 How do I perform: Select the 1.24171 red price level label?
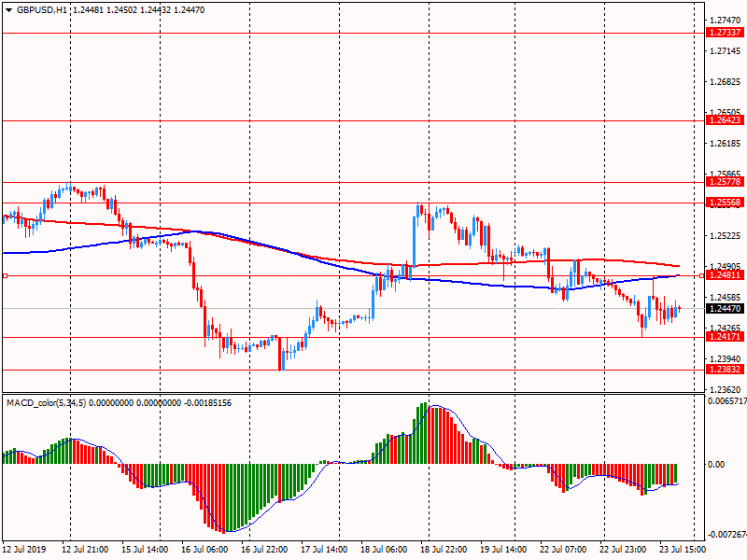pos(725,337)
